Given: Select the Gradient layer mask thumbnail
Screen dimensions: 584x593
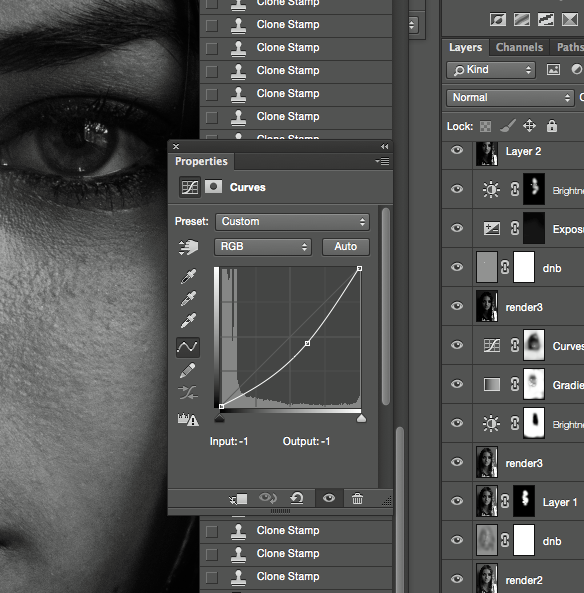Looking at the screenshot, I should click(534, 384).
